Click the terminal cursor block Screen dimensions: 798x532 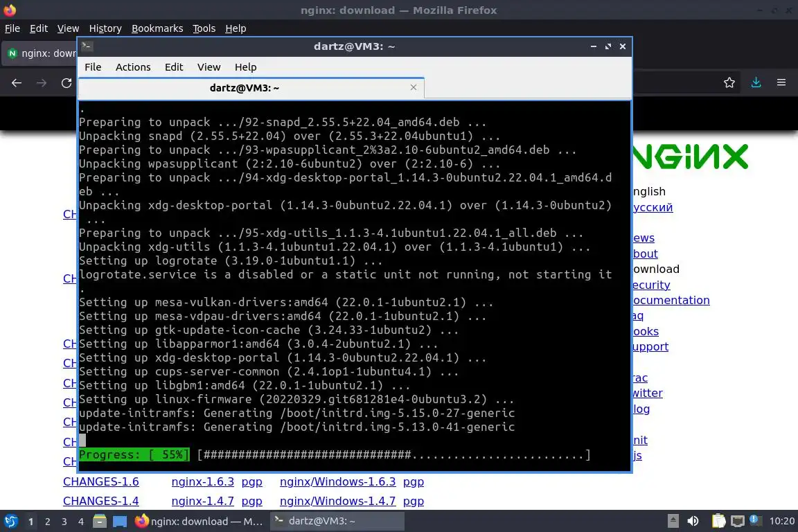(82, 441)
